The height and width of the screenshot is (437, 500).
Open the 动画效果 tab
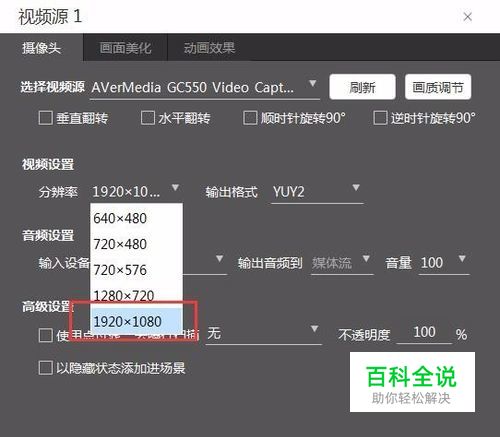point(209,48)
